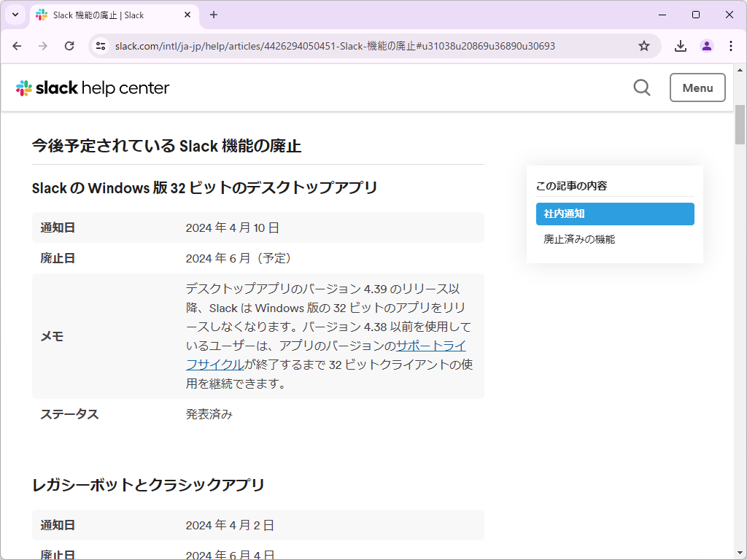Click heading Slack の Windows 版 32 ビットのデスクトップアプリ
Viewport: 747px width, 560px height.
(x=205, y=188)
